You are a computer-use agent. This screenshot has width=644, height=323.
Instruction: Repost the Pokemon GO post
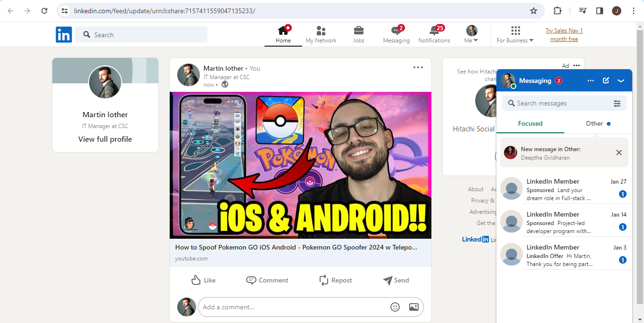[335, 280]
